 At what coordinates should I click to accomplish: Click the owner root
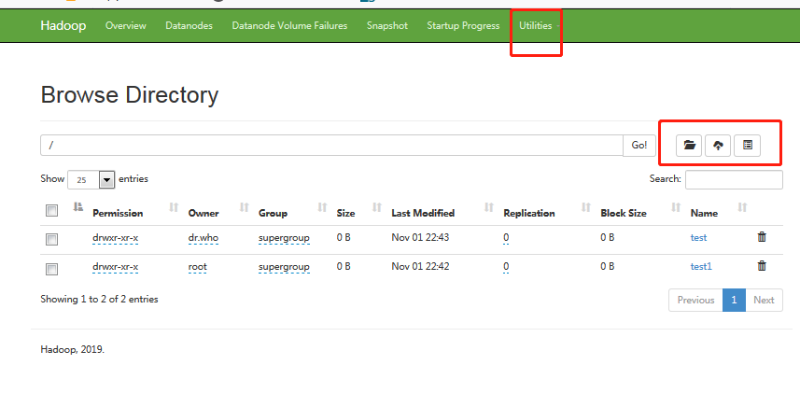tap(197, 267)
